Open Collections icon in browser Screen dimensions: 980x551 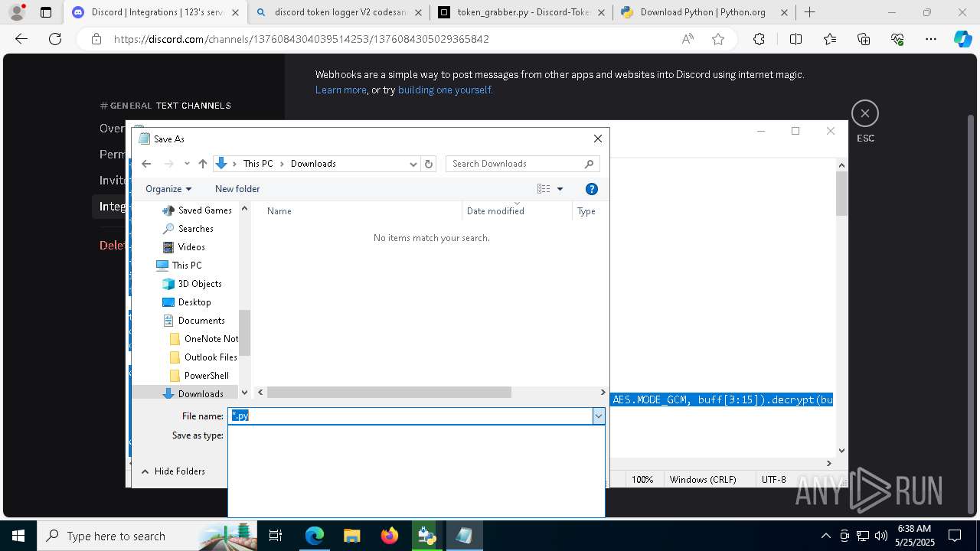[x=864, y=39]
